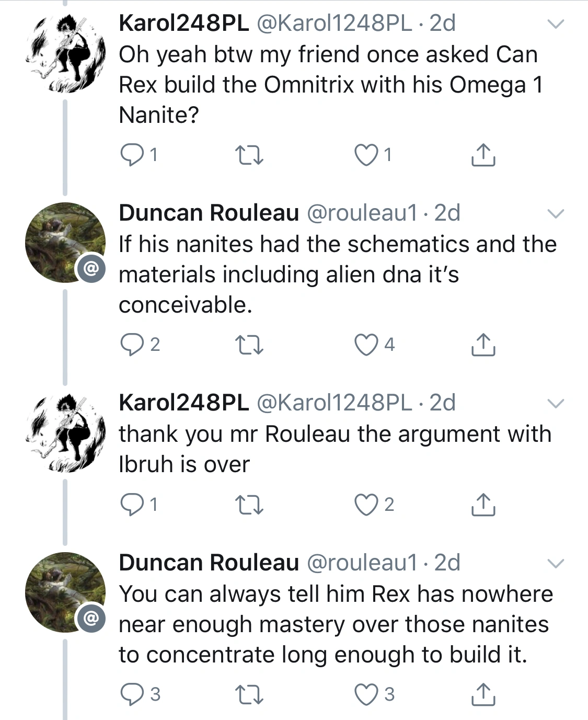
Task: Share Duncan's 'schematics and materials' tweet
Action: point(483,345)
